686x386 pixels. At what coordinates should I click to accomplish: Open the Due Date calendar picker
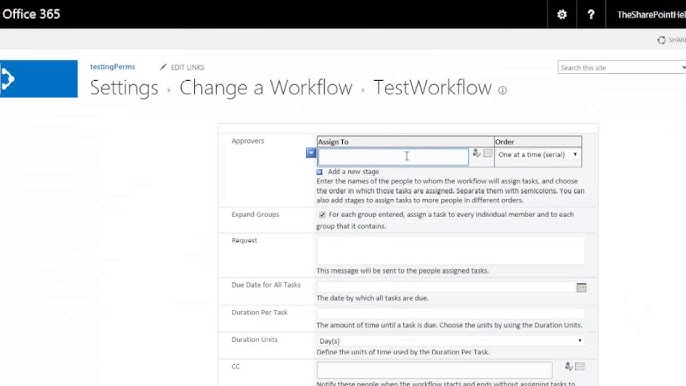581,288
